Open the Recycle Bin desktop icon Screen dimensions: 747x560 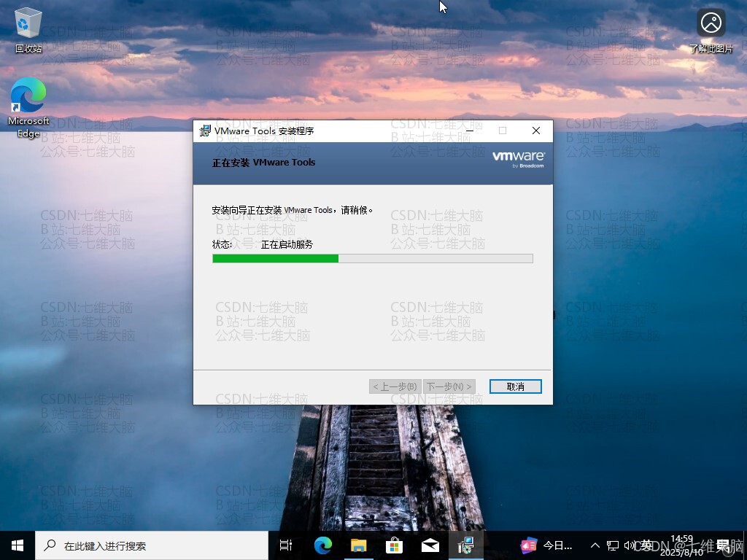point(28,29)
